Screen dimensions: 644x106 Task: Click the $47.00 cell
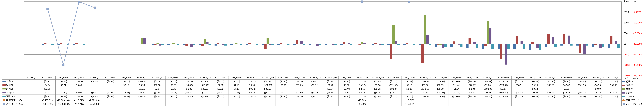(566, 85)
